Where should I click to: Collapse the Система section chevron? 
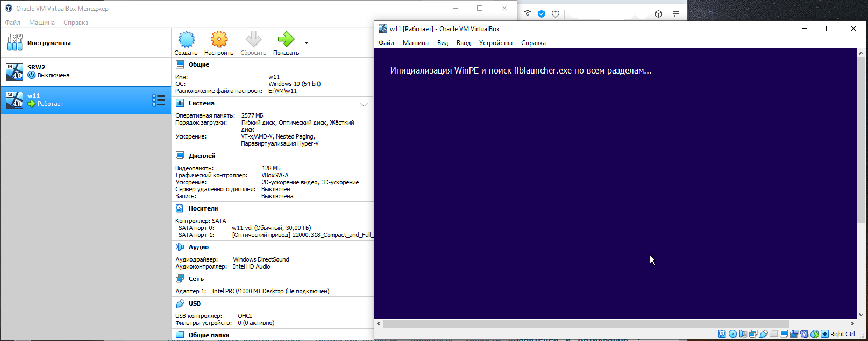(364, 104)
